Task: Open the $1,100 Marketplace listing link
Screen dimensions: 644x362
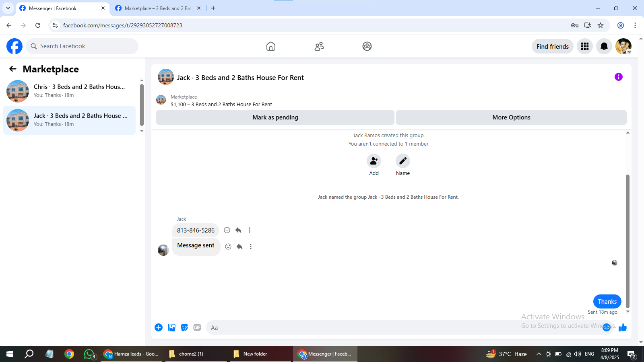Action: 221,104
